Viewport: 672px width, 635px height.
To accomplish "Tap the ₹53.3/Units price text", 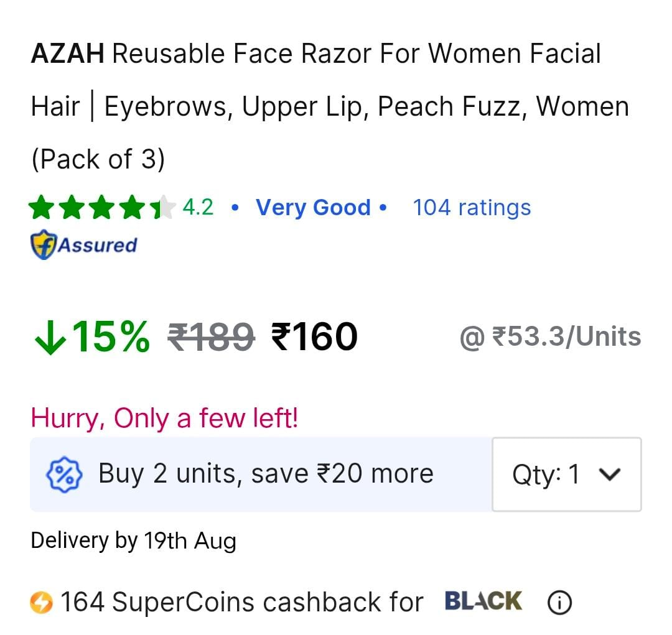I will tap(550, 337).
